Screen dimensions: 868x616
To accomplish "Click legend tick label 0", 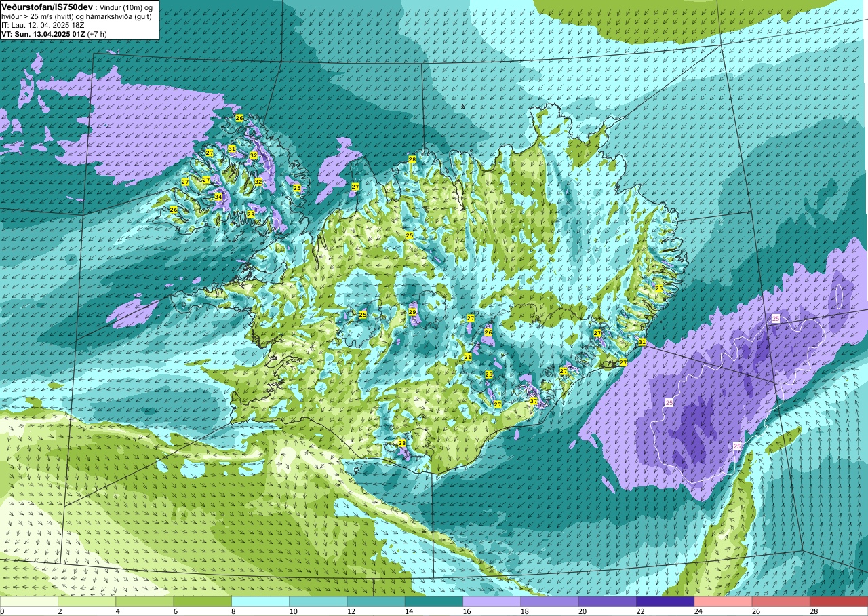I will pyautogui.click(x=3, y=611).
